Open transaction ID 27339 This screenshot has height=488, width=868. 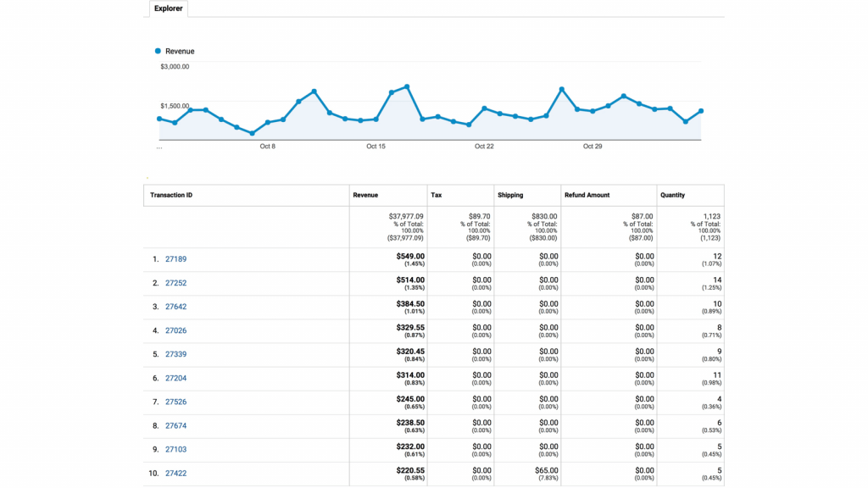click(175, 354)
